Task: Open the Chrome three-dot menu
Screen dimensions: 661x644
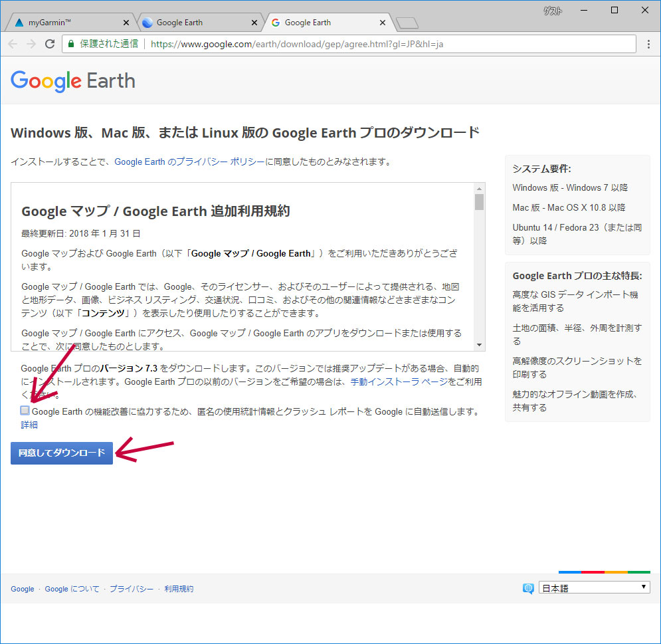Action: tap(648, 44)
